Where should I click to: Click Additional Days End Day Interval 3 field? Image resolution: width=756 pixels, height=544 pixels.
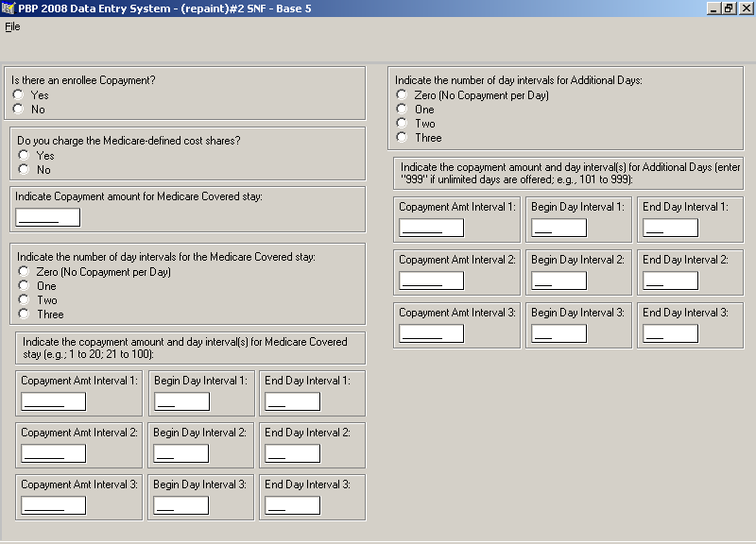click(671, 333)
